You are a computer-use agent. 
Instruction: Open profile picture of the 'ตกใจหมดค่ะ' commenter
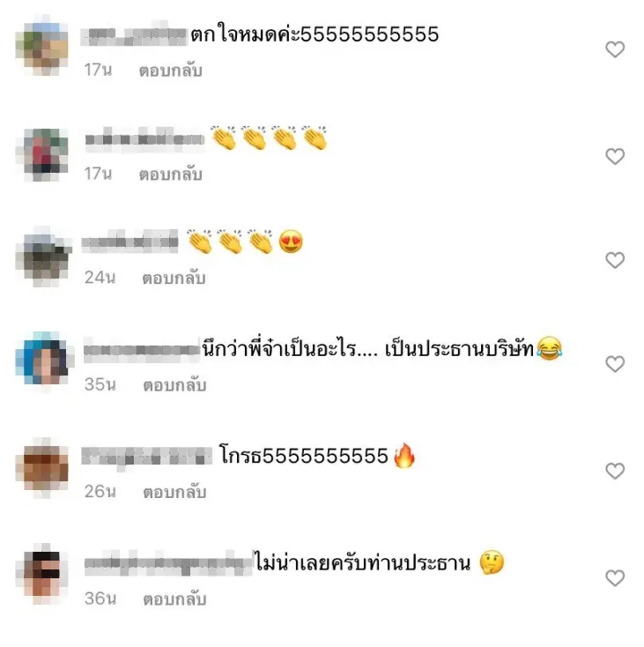point(42,46)
